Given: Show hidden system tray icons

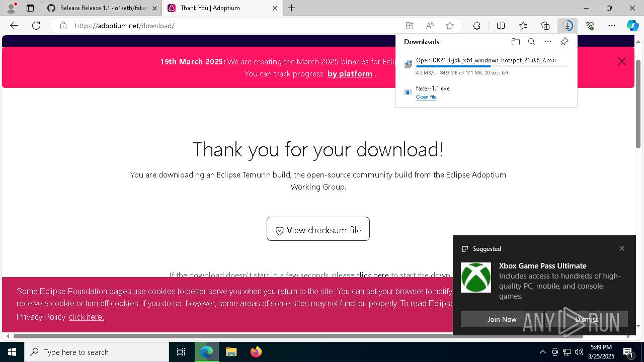Looking at the screenshot, I should click(x=542, y=352).
